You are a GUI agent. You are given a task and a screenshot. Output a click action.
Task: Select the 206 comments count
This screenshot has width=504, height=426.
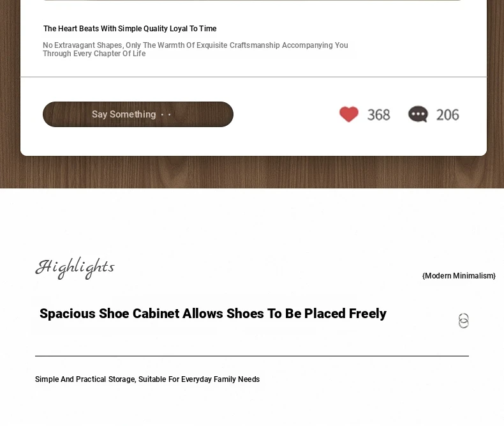(447, 115)
